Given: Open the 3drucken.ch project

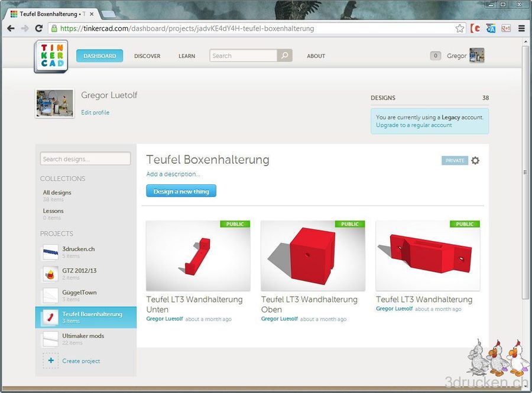Looking at the screenshot, I should (x=86, y=252).
